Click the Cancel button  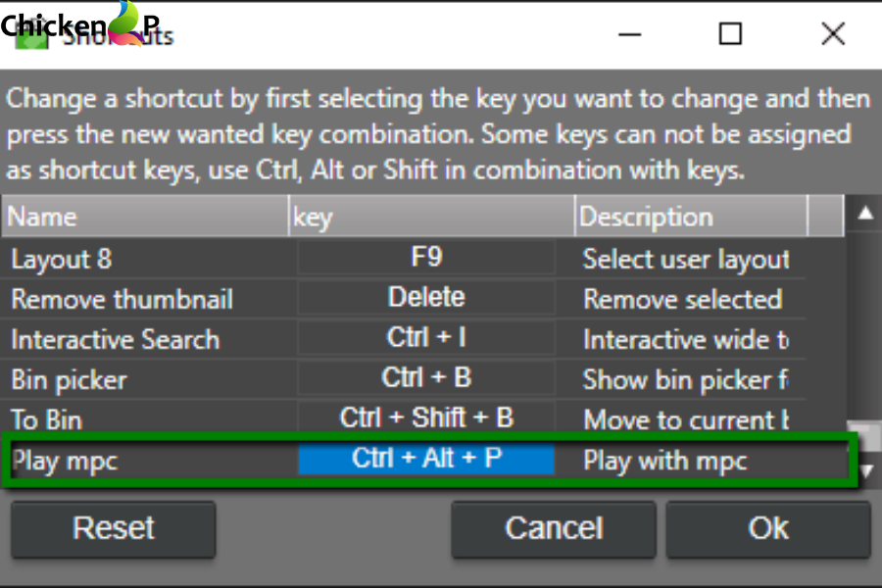tap(554, 528)
